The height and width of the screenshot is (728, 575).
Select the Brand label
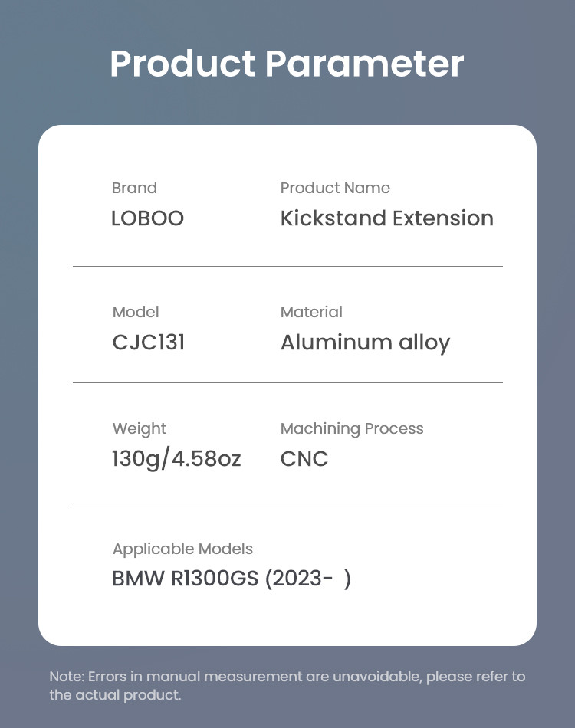(134, 188)
